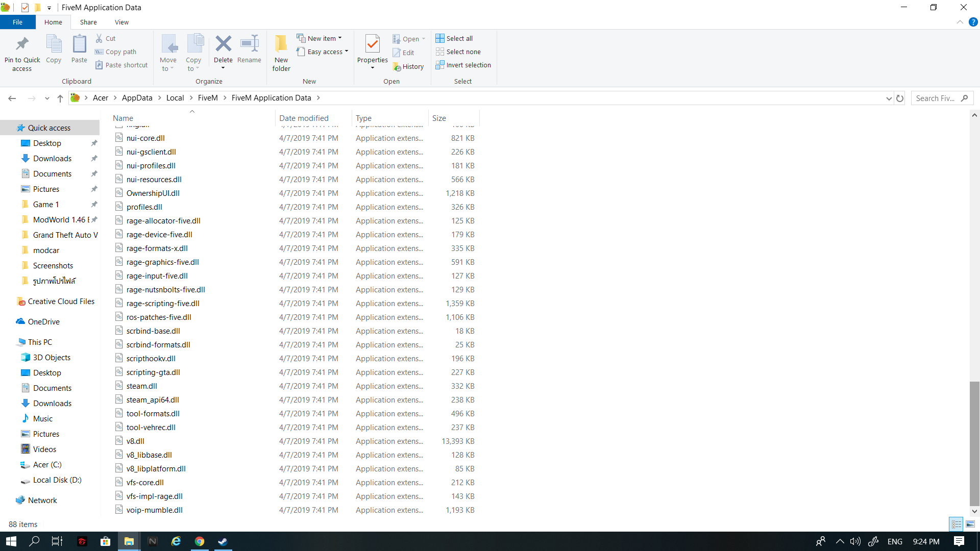The image size is (980, 551).
Task: Sort files by the Type column
Action: (x=363, y=118)
